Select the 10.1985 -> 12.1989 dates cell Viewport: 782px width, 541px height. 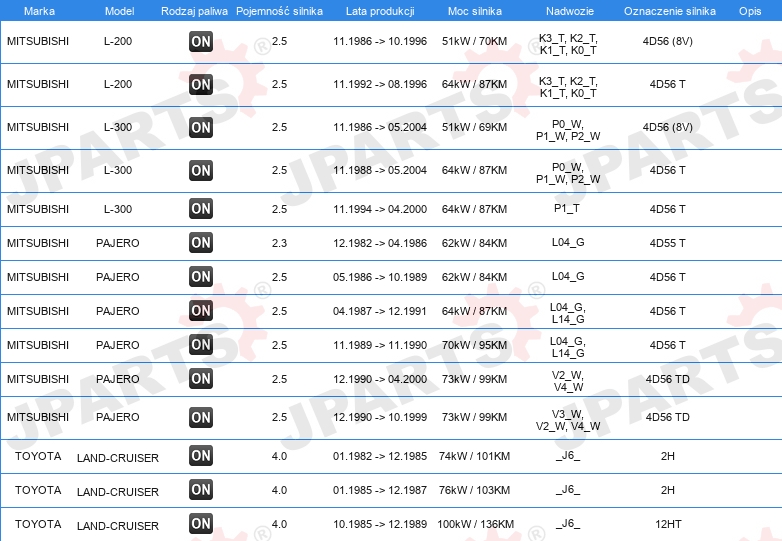tap(380, 524)
